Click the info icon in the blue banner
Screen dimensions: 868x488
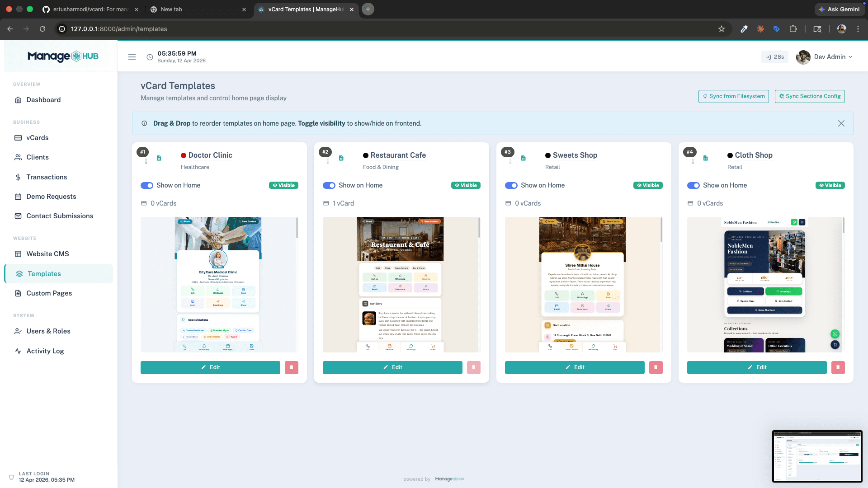(144, 123)
